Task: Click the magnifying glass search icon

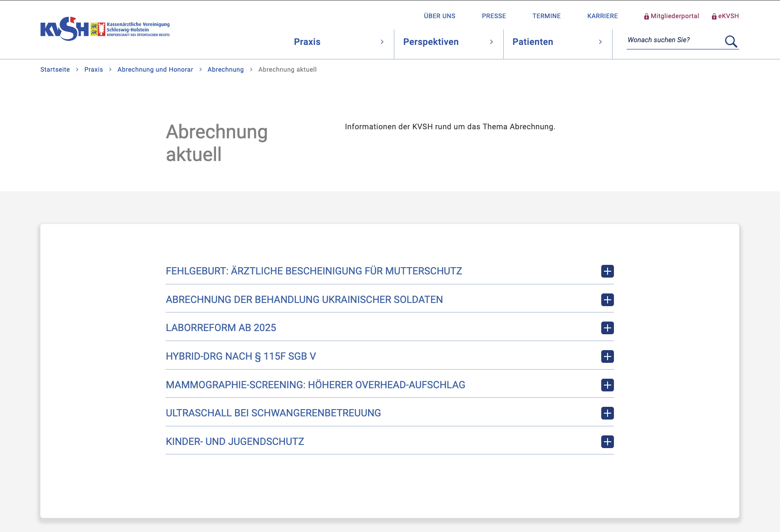Action: [731, 41]
